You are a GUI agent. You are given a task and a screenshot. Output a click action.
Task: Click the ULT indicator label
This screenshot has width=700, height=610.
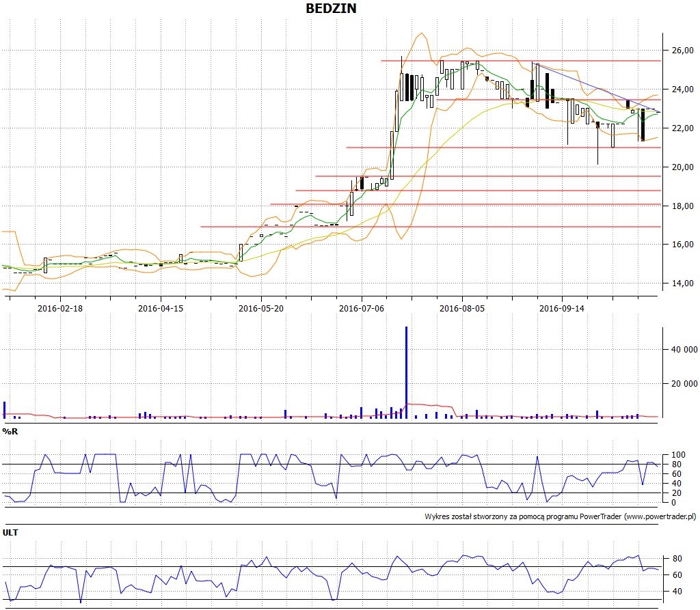(10, 533)
